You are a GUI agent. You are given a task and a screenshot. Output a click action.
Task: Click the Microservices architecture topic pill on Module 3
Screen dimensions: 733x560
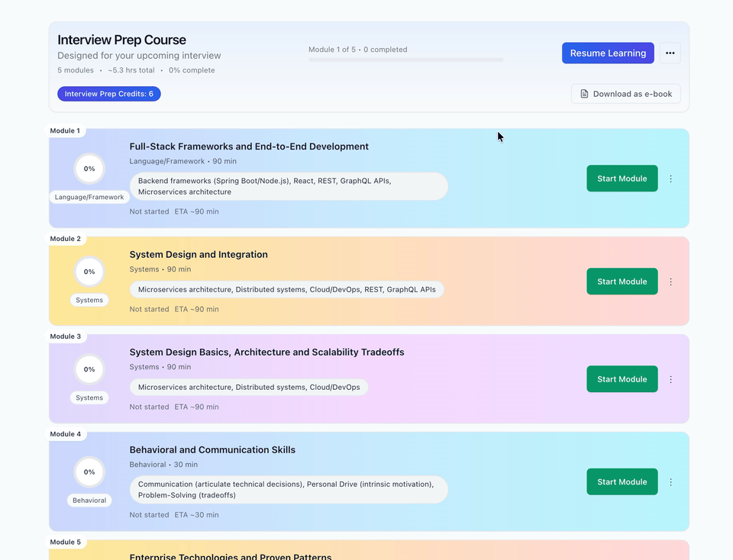tap(248, 387)
